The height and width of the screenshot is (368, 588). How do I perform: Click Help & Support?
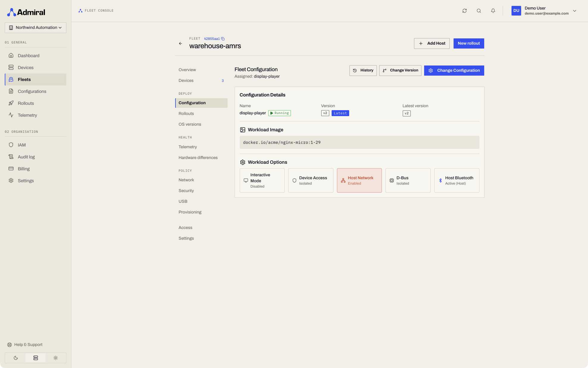pos(25,345)
